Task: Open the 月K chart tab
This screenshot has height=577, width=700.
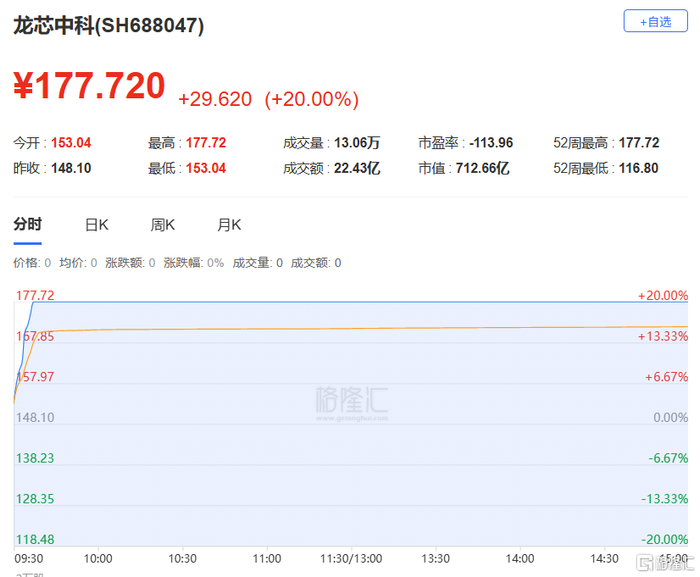Action: click(x=229, y=225)
